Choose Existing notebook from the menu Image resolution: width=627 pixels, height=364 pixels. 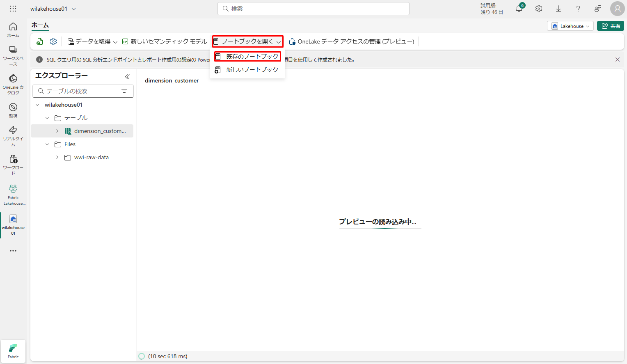pos(247,56)
